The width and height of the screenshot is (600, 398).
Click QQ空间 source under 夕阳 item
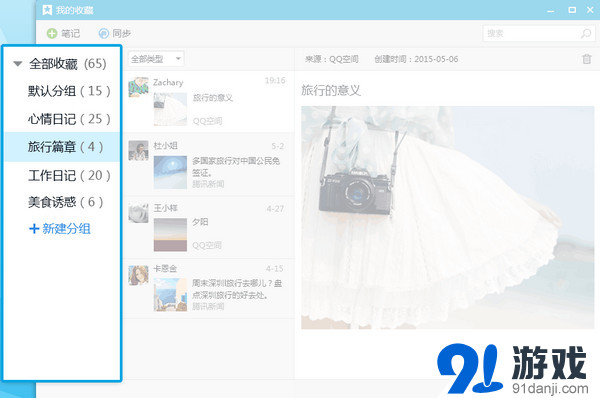(x=207, y=245)
